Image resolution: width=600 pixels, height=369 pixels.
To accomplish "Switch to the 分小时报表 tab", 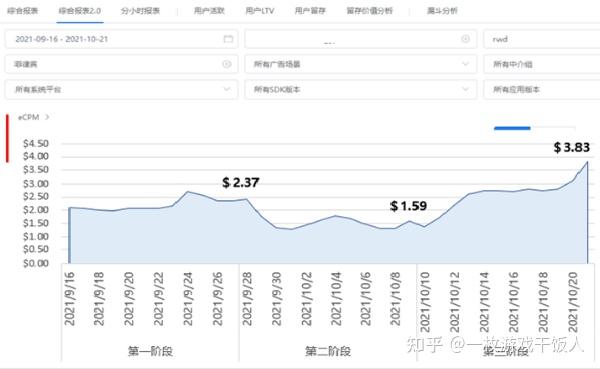I will (140, 11).
